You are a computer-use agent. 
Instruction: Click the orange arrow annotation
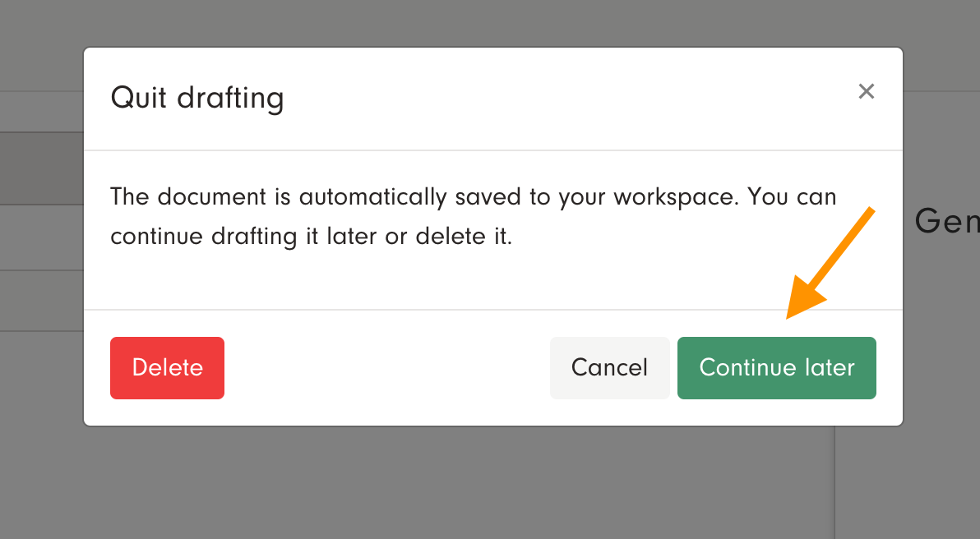830,265
